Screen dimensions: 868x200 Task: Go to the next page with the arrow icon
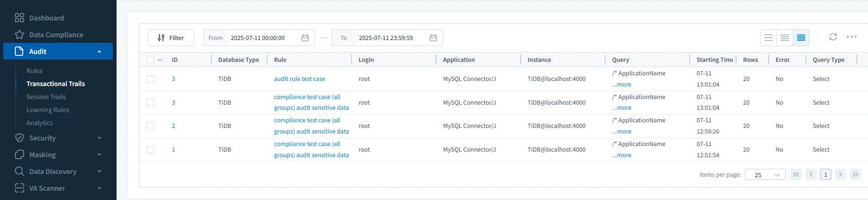[840, 174]
